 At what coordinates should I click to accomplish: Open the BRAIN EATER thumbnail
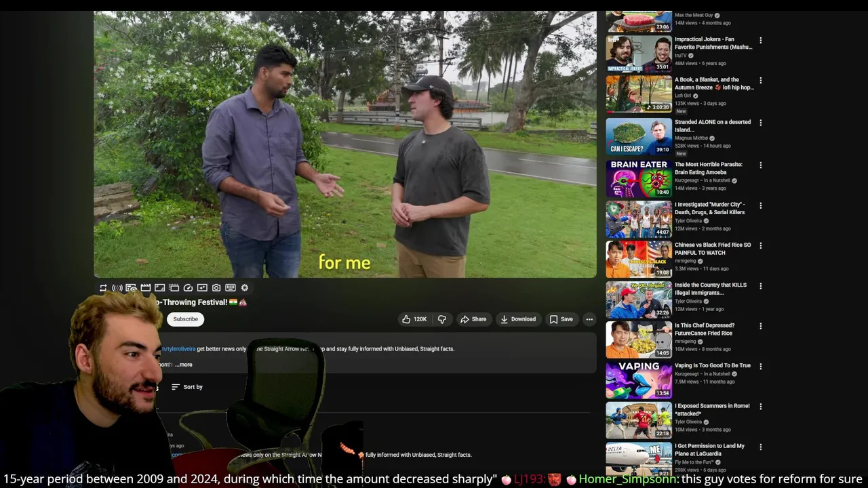coord(639,178)
